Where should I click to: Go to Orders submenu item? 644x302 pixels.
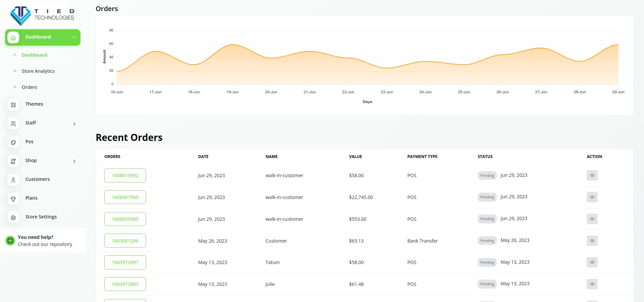click(x=30, y=87)
